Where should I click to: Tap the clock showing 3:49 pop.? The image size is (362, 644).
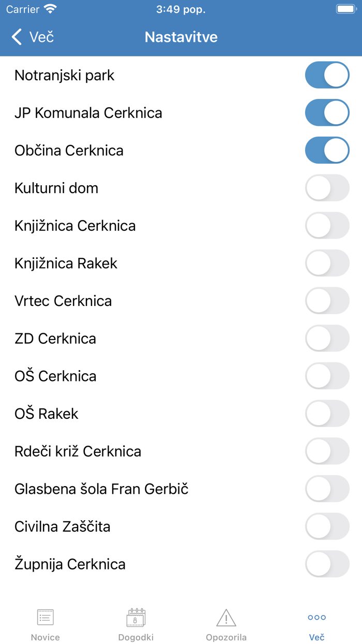point(180,9)
